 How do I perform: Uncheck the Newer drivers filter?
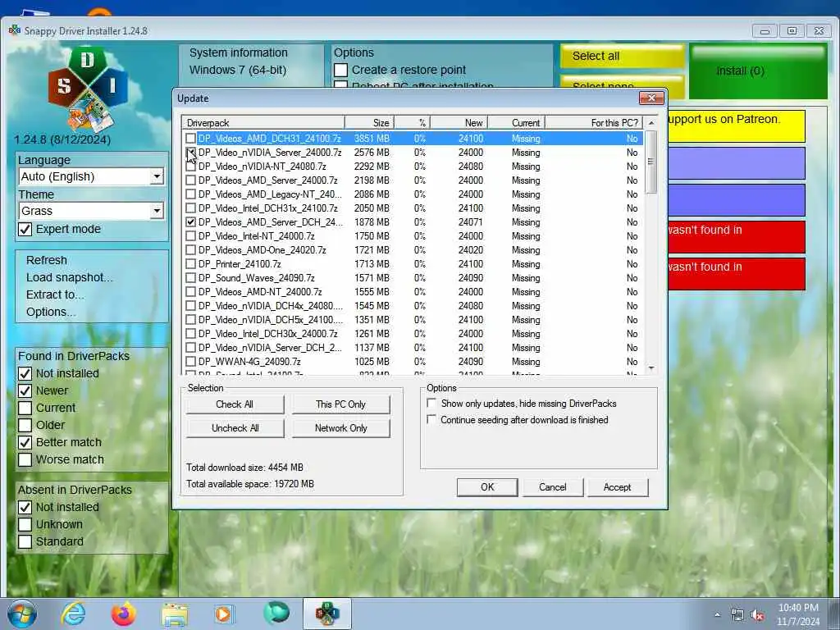(x=25, y=390)
